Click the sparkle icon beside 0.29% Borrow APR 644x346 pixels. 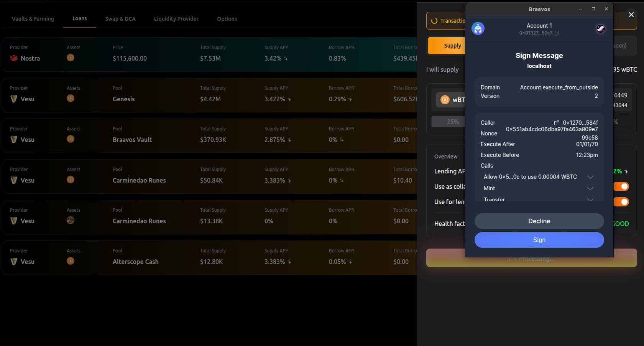coord(350,99)
